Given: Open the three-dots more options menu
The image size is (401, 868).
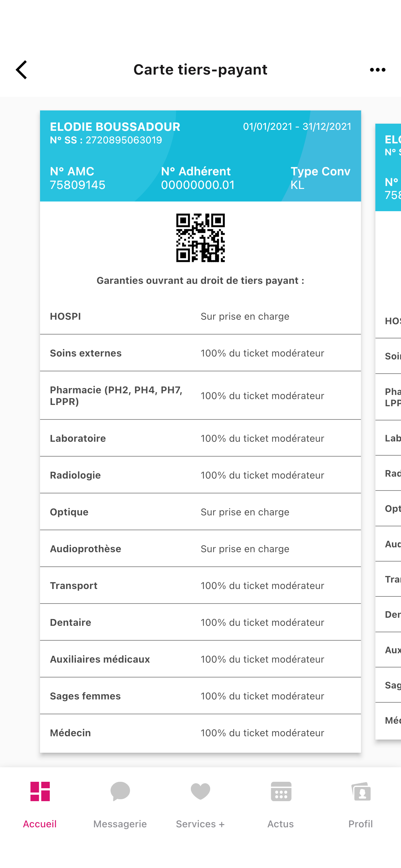Looking at the screenshot, I should [377, 70].
